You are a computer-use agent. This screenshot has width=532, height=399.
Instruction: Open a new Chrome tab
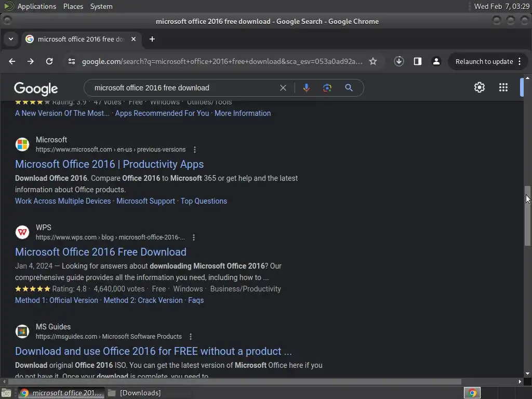pyautogui.click(x=152, y=39)
